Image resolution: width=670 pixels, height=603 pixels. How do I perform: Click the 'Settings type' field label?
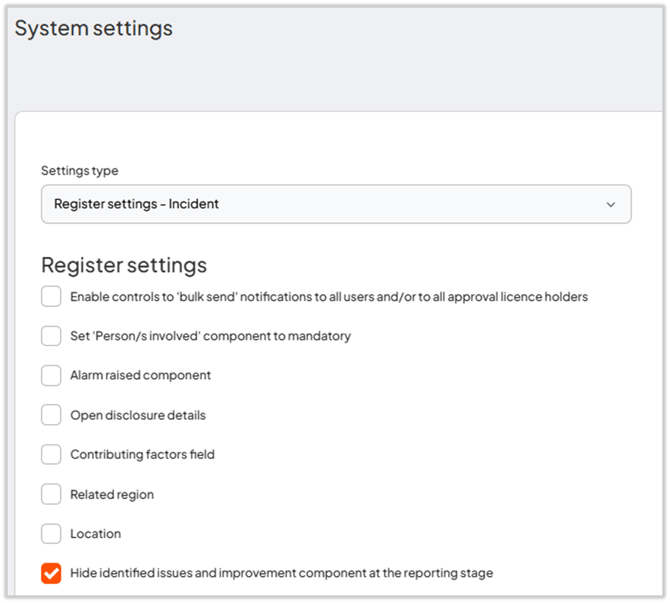(x=79, y=171)
